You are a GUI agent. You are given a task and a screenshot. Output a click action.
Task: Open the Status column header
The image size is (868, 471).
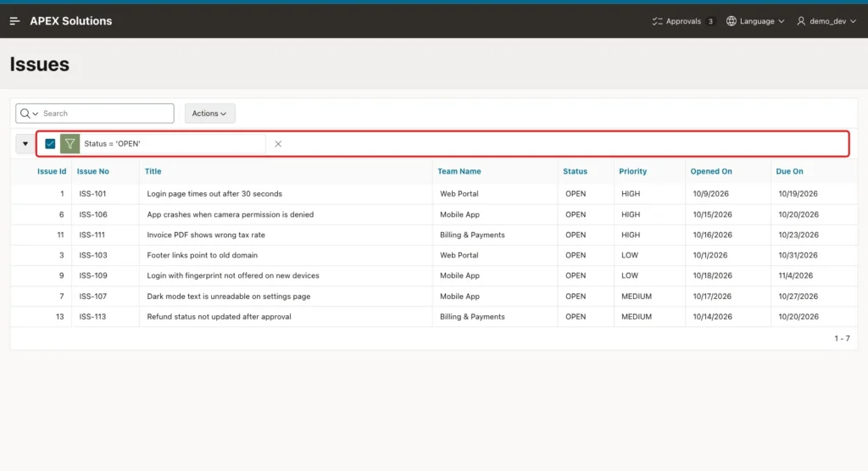coord(576,172)
